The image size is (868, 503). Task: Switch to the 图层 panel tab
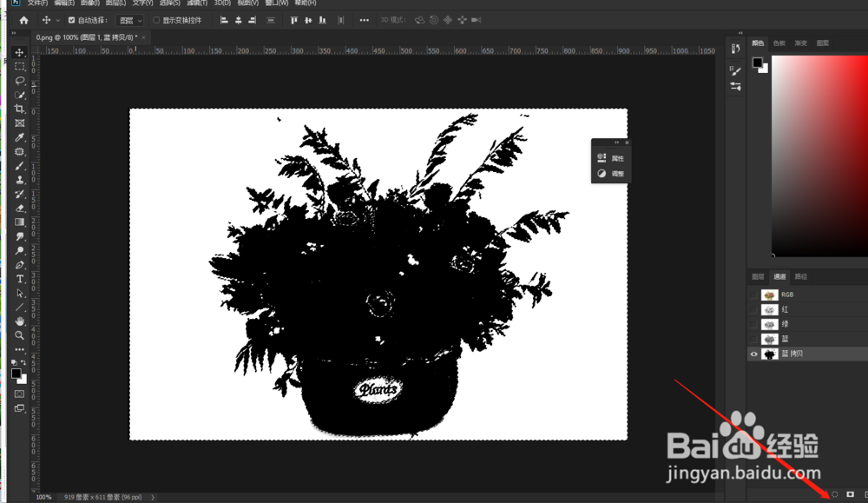tap(758, 276)
